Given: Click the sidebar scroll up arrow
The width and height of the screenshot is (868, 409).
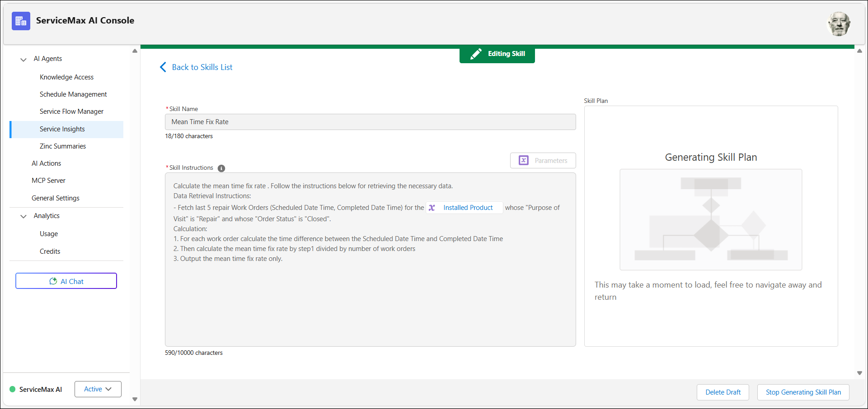Looking at the screenshot, I should click(135, 51).
